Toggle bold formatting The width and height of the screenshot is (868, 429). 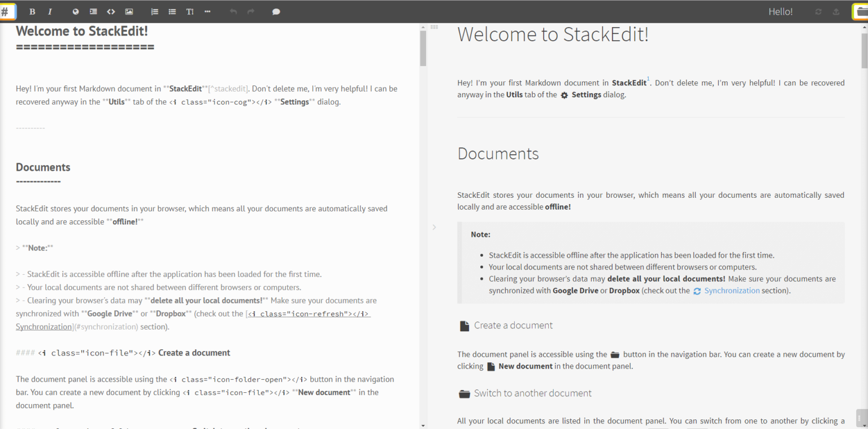[32, 11]
